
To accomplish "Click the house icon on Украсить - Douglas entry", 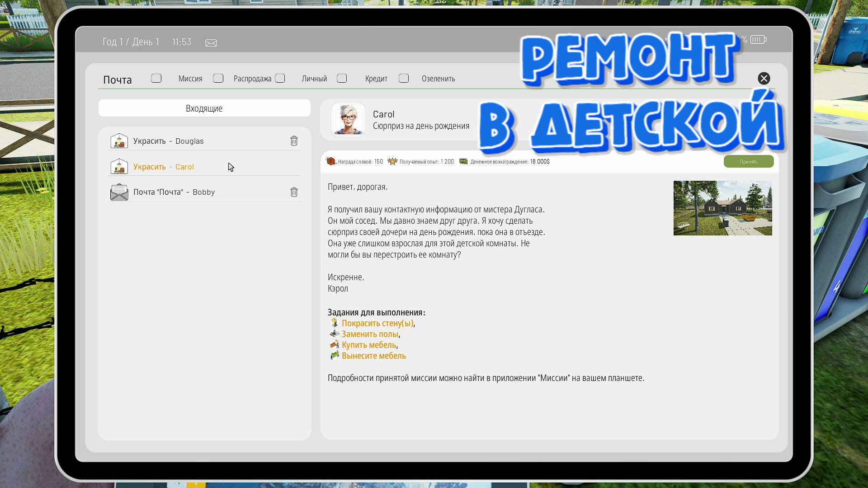I will (x=119, y=141).
